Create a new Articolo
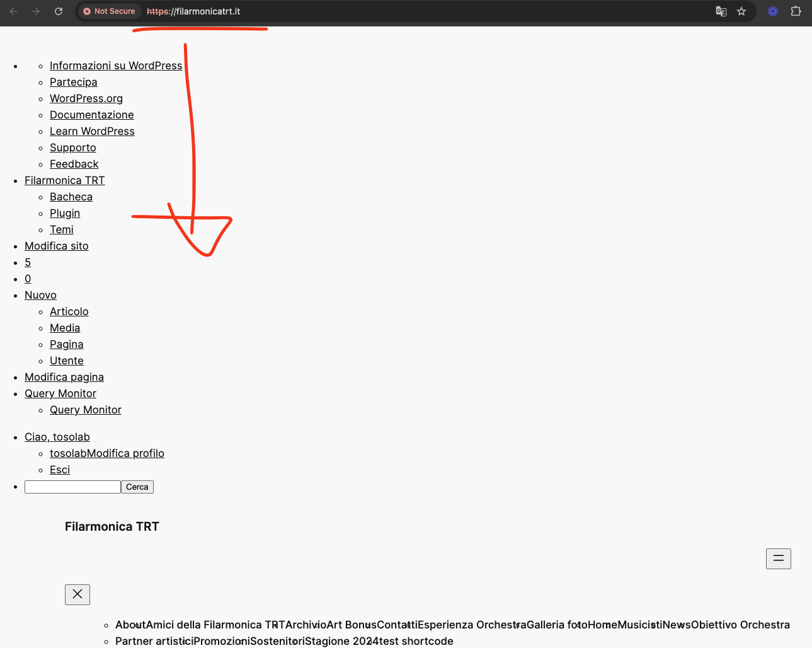This screenshot has width=812, height=648. [x=69, y=311]
